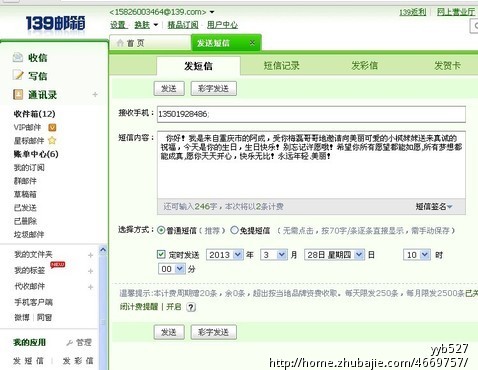Image resolution: width=478 pixels, height=370 pixels.
Task: Click the wrench icon next to 管理
Action: tap(70, 342)
